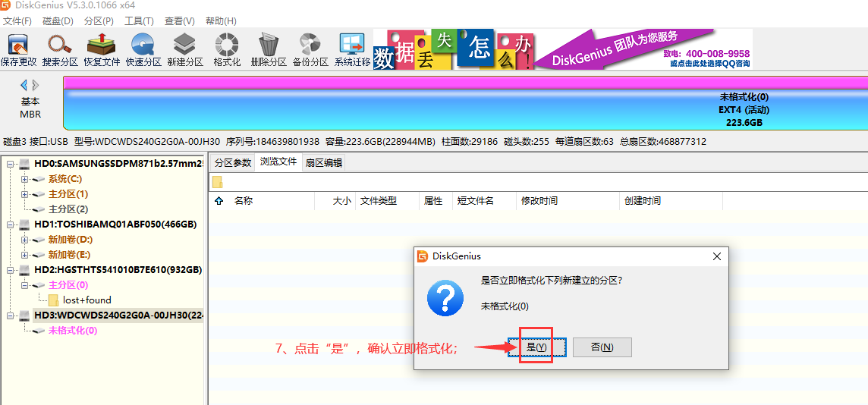Click HD2 HGST disk icon

coord(26,270)
